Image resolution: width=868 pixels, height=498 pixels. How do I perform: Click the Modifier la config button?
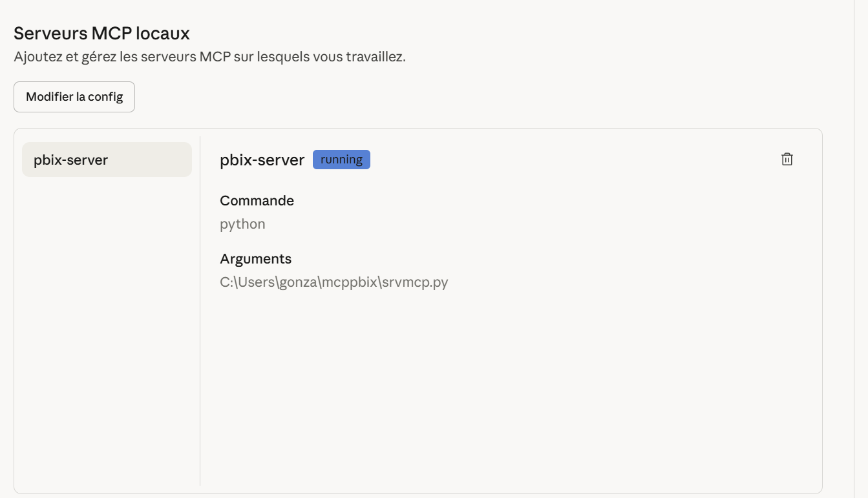74,97
